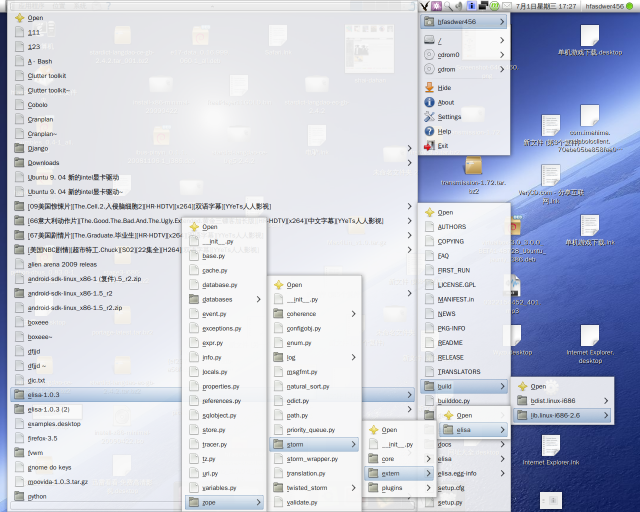Click Internet Explorer.lnk desktop icon
Screen dimensions: 640x512
[x=551, y=445]
